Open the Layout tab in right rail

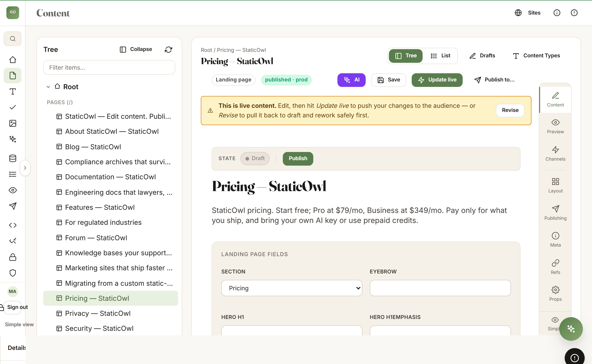point(555,185)
